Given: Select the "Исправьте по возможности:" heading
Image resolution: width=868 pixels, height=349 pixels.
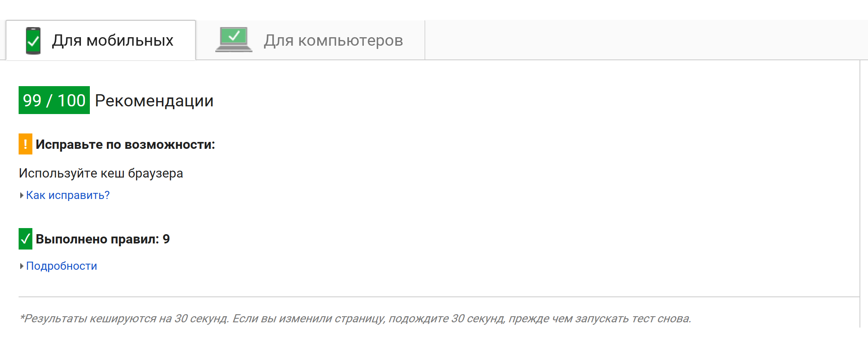Looking at the screenshot, I should click(125, 144).
